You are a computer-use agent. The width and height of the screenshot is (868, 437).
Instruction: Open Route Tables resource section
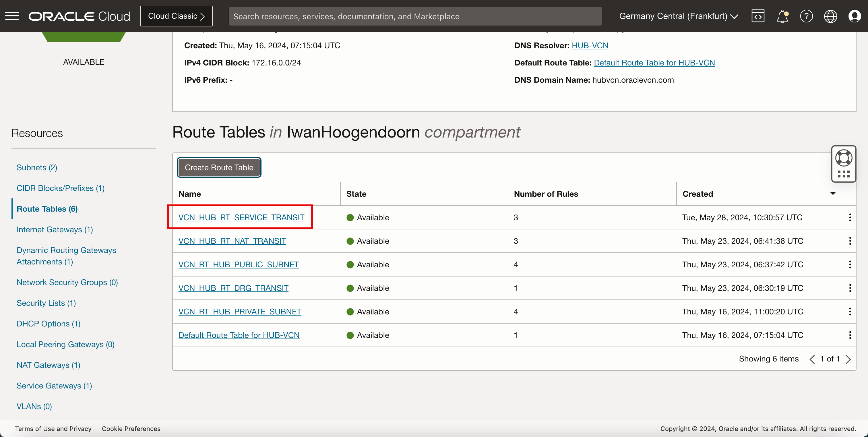point(47,208)
